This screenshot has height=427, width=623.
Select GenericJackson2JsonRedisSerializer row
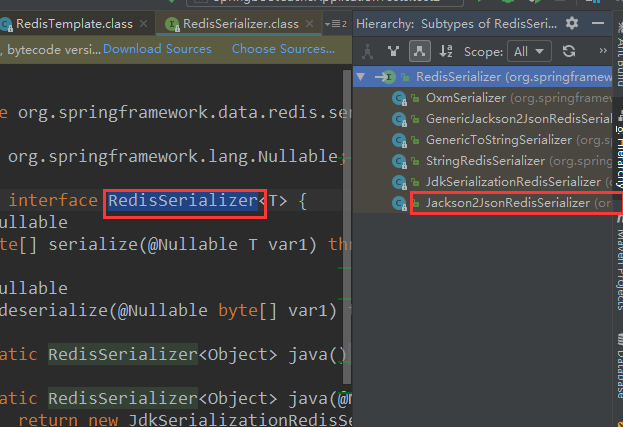[x=482, y=119]
